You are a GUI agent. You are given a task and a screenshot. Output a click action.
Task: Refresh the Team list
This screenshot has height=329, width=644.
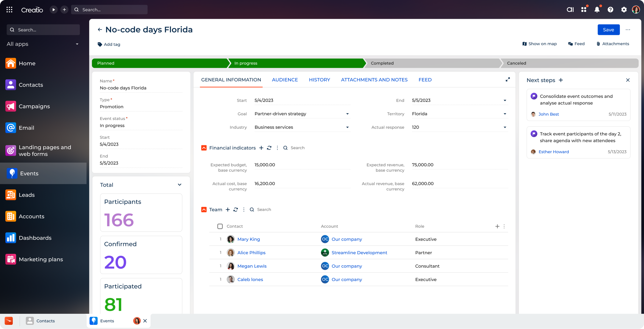(x=236, y=209)
